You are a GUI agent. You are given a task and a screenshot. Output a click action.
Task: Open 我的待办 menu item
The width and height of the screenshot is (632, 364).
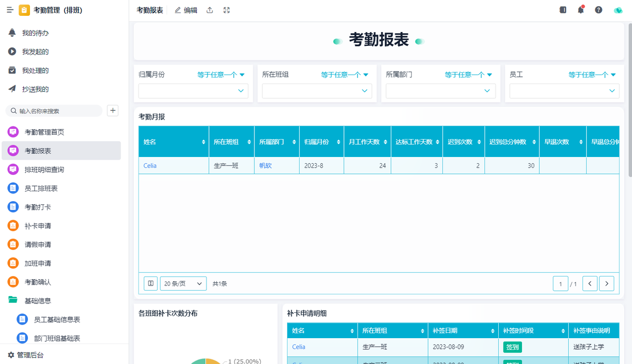point(35,33)
